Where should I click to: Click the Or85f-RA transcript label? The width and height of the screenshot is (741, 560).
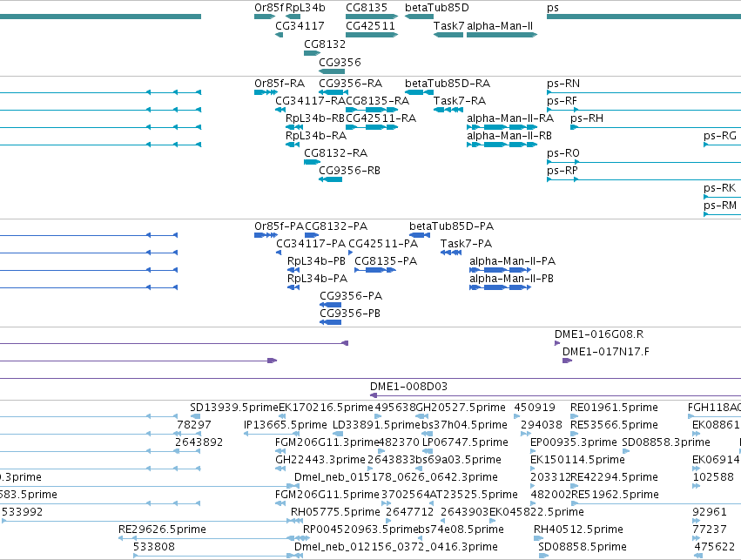coord(280,84)
